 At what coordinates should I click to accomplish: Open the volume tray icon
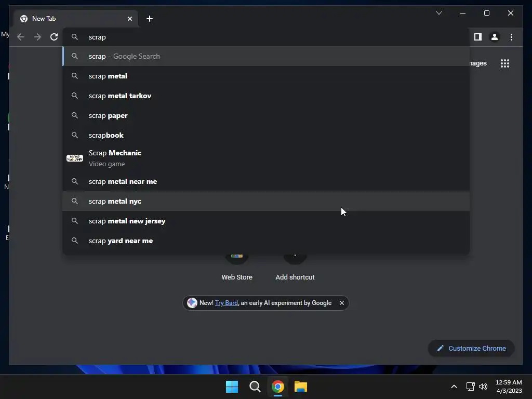(x=483, y=387)
